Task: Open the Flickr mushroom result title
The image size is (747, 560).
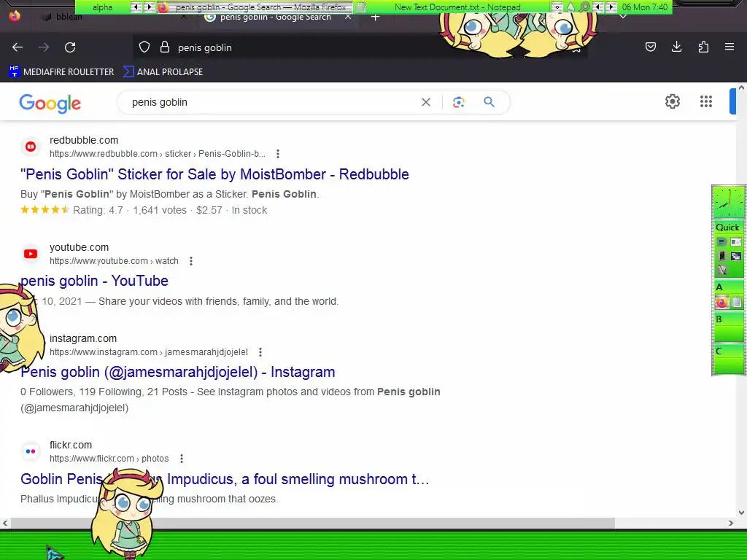Action: tap(225, 479)
